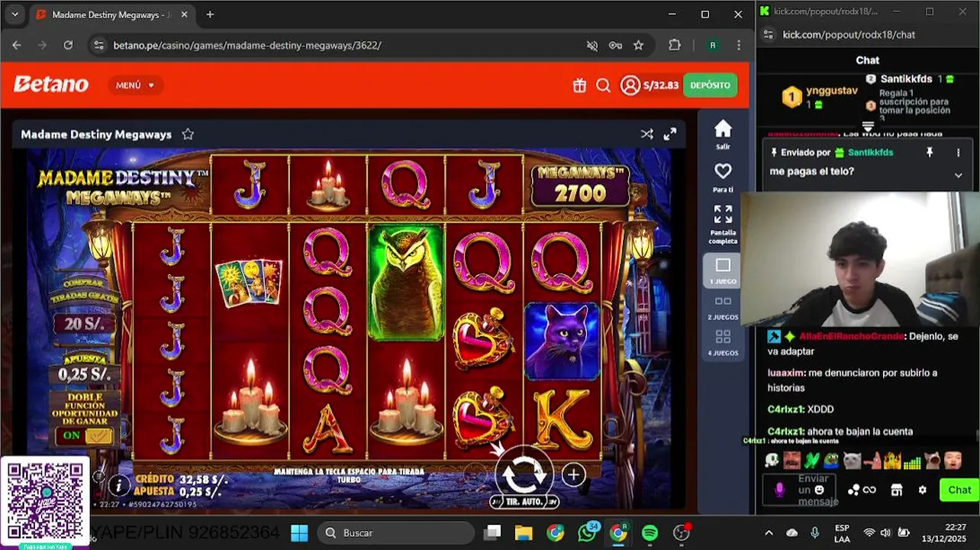This screenshot has height=550, width=980.
Task: Favorite Madame Destiny Megaways with the star
Action: pyautogui.click(x=188, y=134)
